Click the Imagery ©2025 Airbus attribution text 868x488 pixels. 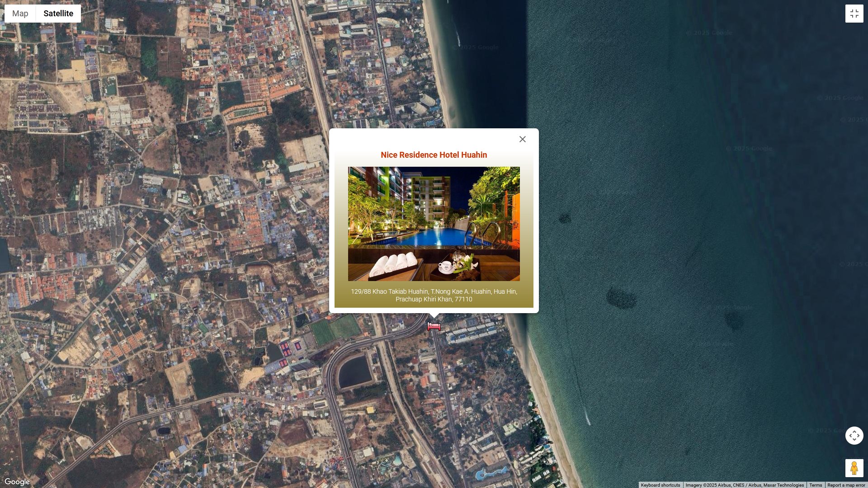[x=744, y=485]
